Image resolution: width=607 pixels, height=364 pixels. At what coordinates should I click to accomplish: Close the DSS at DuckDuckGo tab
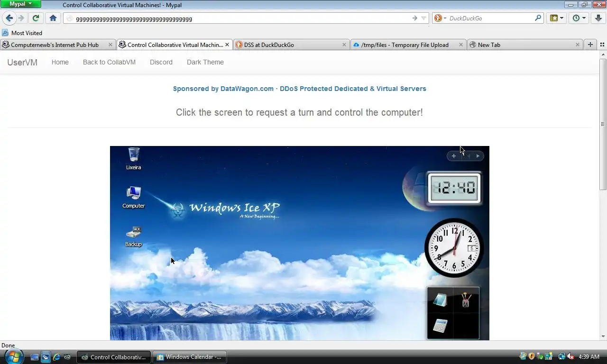pyautogui.click(x=344, y=45)
